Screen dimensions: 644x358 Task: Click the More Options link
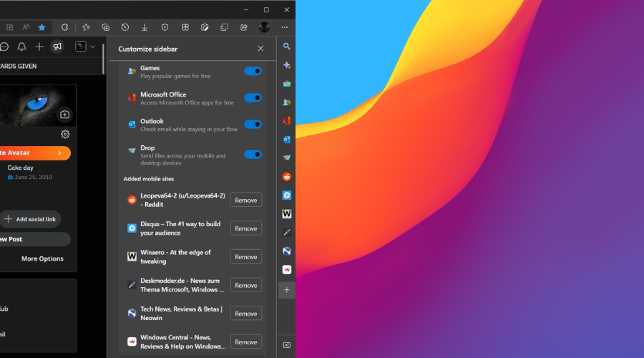coord(42,258)
